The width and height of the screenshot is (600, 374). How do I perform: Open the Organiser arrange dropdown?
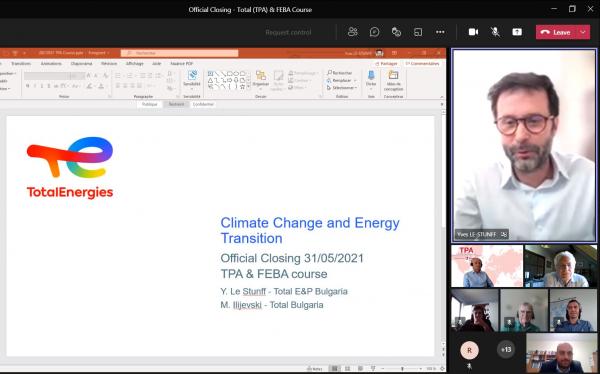point(261,79)
